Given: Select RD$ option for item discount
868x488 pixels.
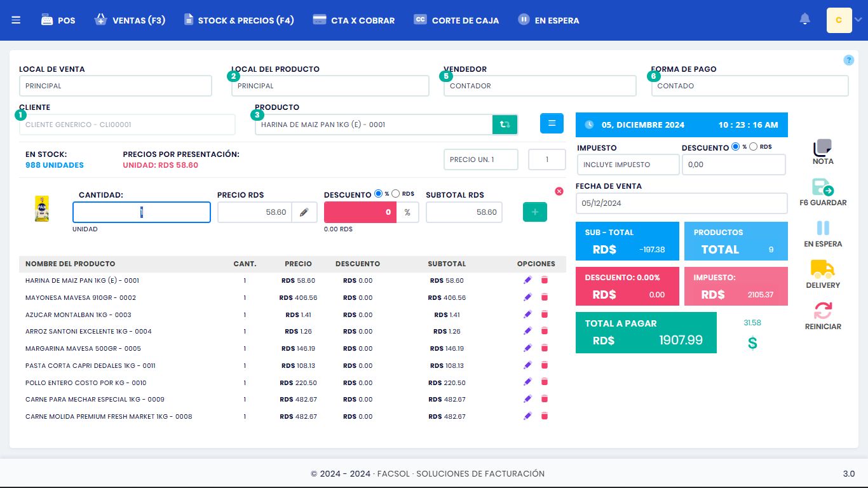Looking at the screenshot, I should pyautogui.click(x=395, y=194).
